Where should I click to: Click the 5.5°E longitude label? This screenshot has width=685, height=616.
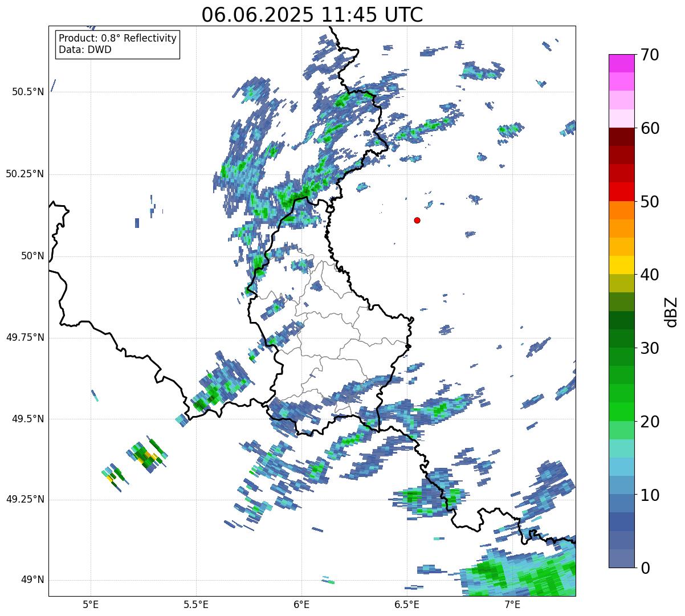pos(196,604)
